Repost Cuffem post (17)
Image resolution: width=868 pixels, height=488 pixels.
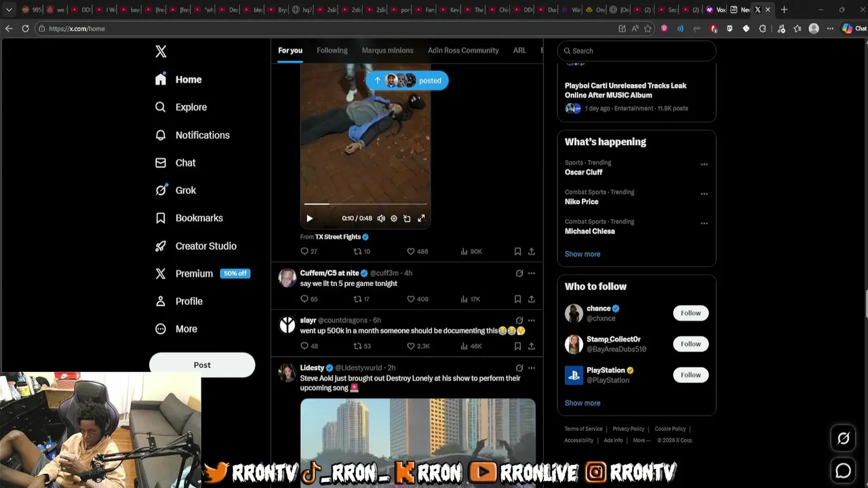[361, 299]
